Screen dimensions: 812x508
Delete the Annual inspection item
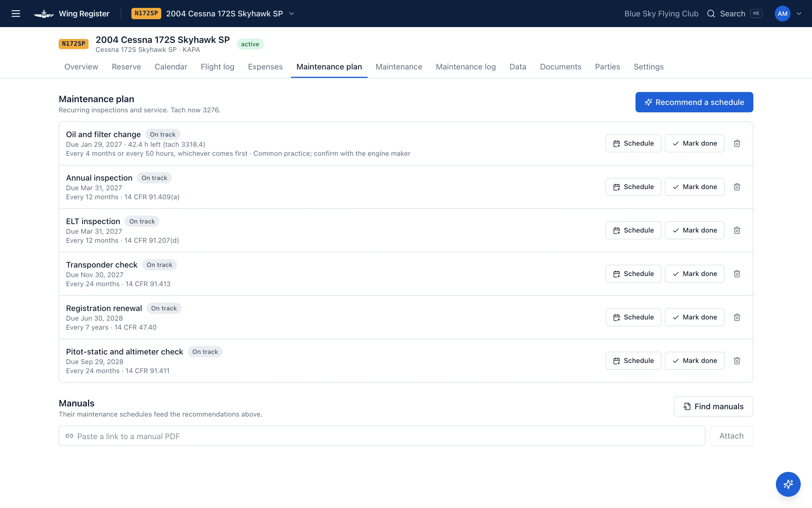[x=737, y=187]
